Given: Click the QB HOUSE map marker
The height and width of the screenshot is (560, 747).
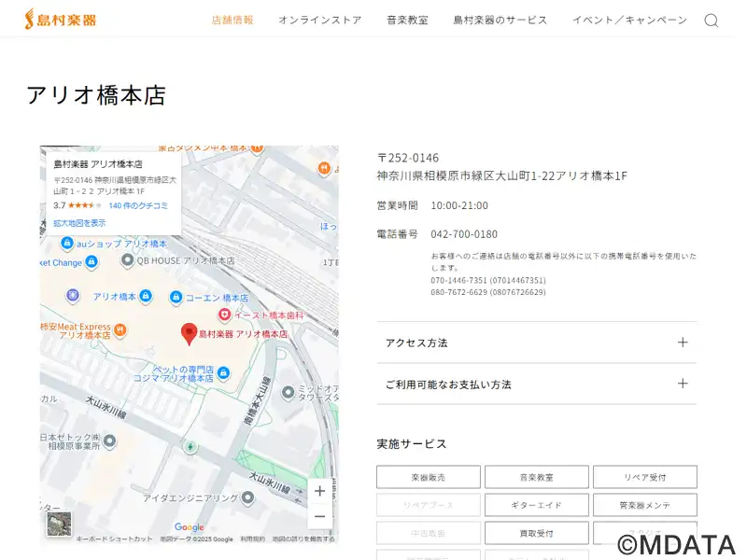Looking at the screenshot, I should (x=128, y=260).
